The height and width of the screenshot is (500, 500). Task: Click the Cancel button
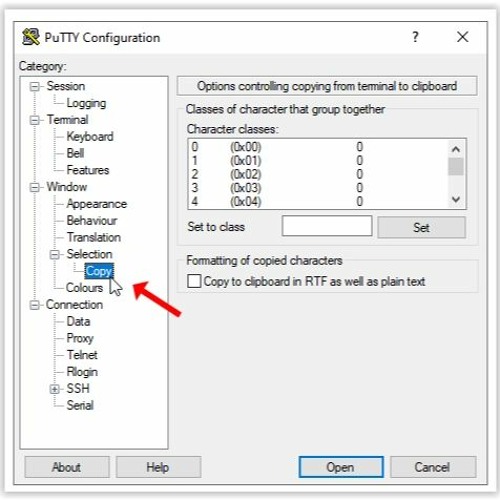click(x=433, y=467)
